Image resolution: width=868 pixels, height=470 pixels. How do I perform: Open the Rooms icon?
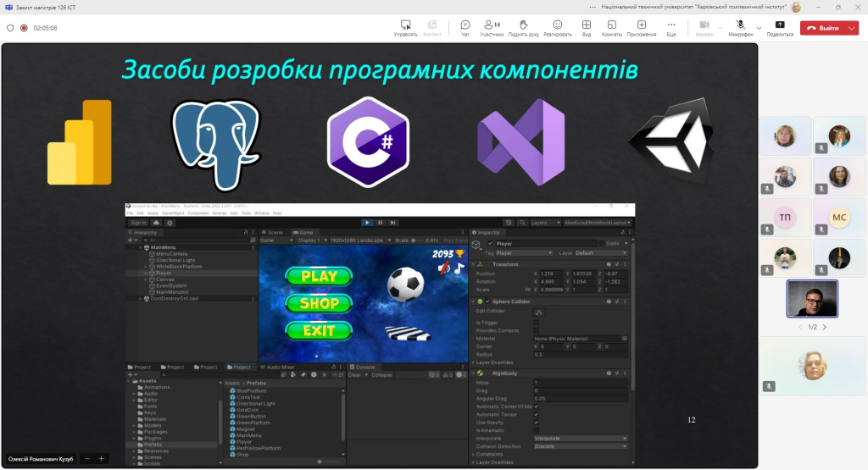pyautogui.click(x=612, y=28)
